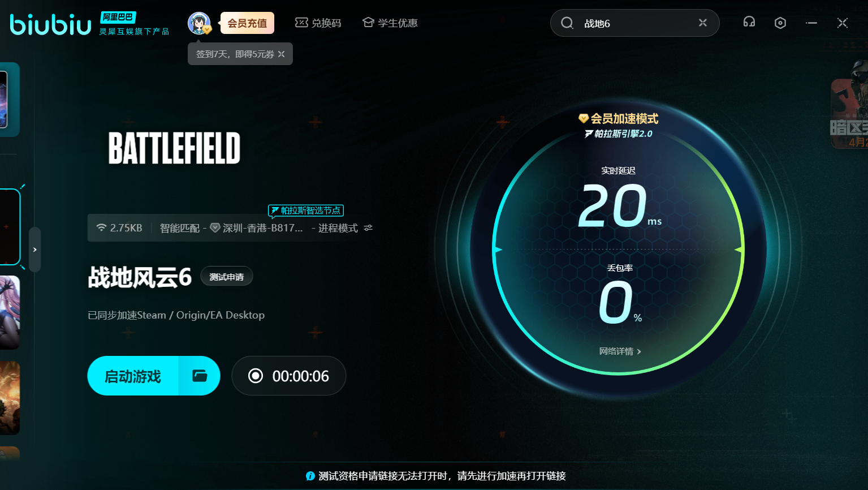
Task: Click the 灵犀互娱旗下产品 tagline
Action: tap(134, 32)
